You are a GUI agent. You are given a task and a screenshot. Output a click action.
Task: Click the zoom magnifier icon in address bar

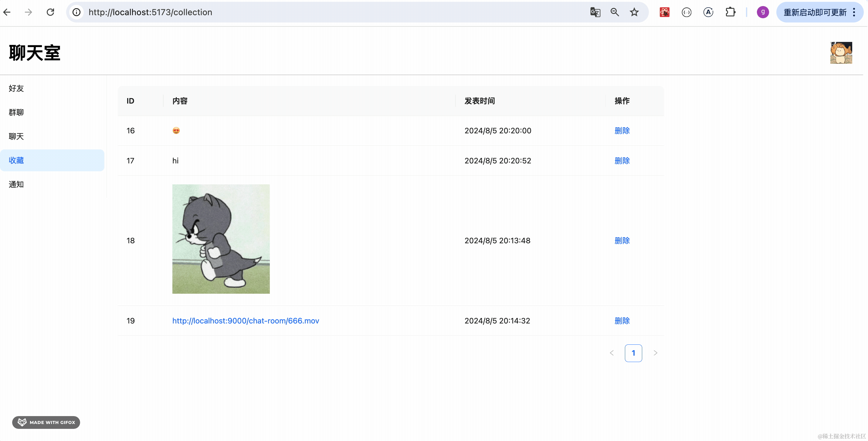[615, 12]
